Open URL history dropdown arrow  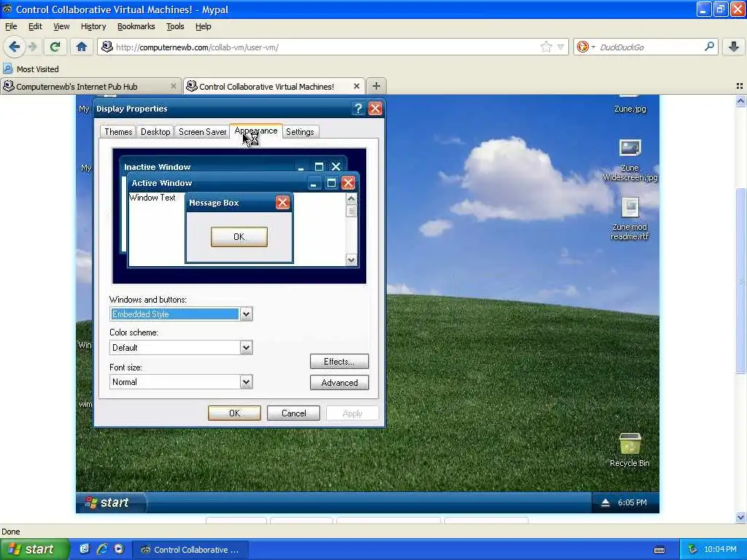coord(561,47)
